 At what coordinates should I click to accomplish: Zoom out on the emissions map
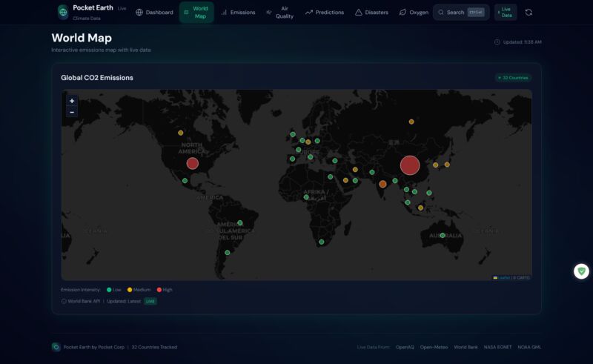[72, 112]
